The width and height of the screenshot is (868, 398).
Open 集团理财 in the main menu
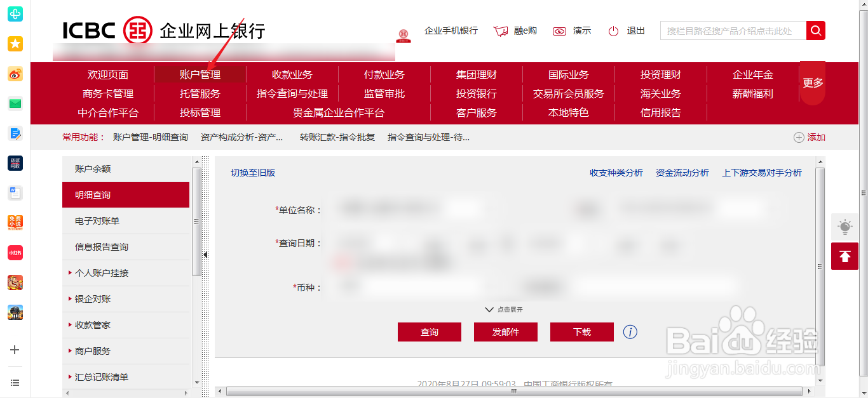(x=477, y=74)
